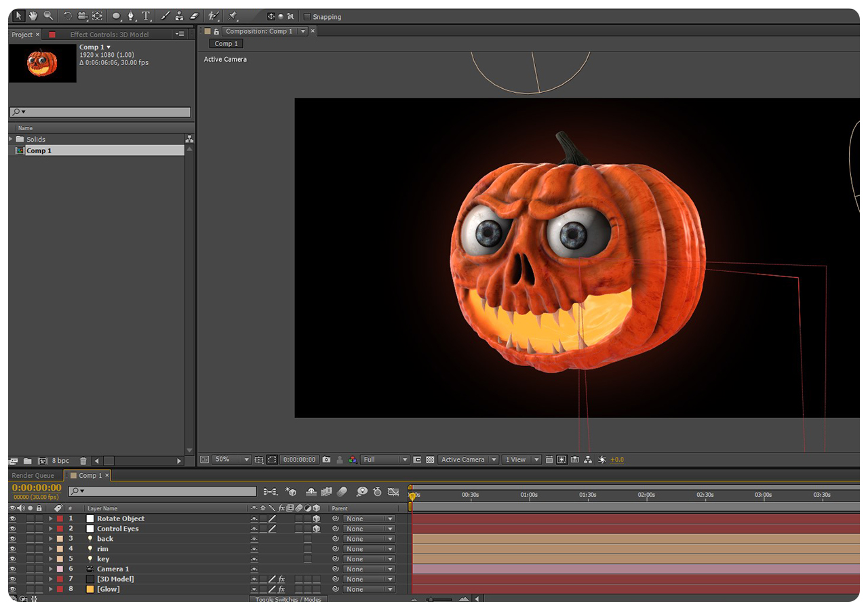
Task: Open the 50% magnification dropdown
Action: 231,460
